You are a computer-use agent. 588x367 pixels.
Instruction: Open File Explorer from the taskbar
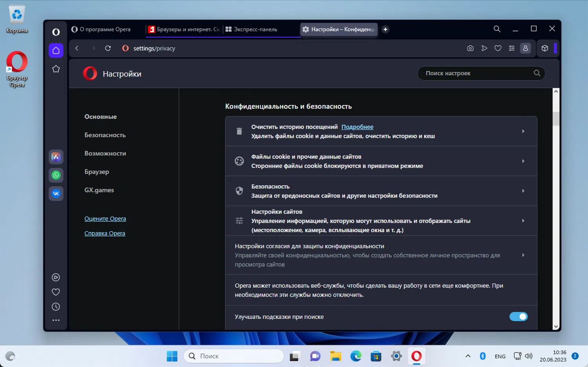(336, 356)
